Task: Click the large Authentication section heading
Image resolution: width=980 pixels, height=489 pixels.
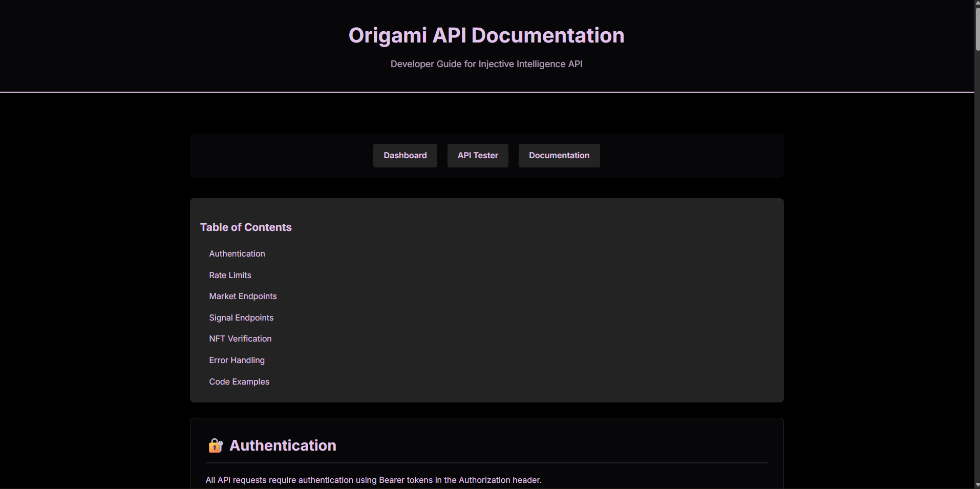Action: click(283, 446)
